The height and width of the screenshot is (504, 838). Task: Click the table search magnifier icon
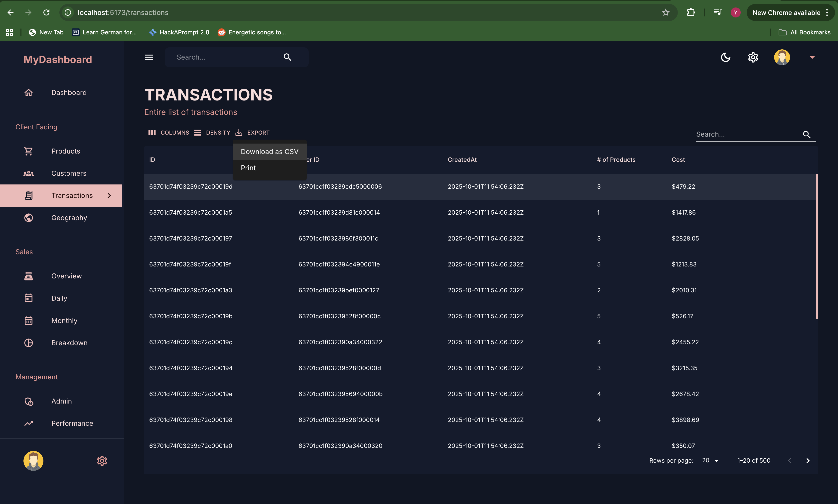[806, 135]
